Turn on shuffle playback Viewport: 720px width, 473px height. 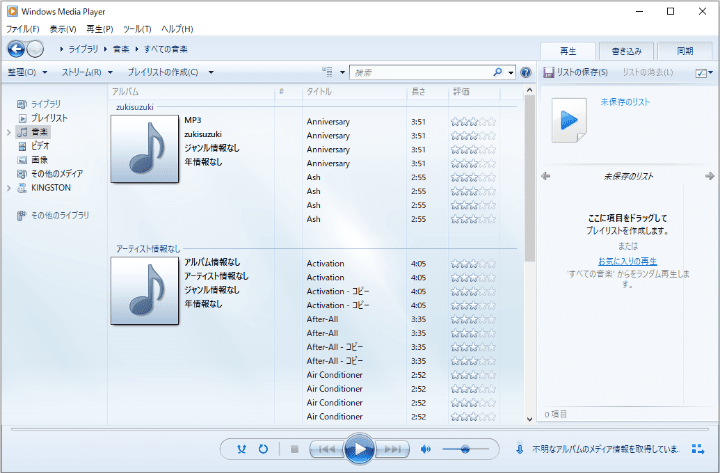tap(242, 449)
